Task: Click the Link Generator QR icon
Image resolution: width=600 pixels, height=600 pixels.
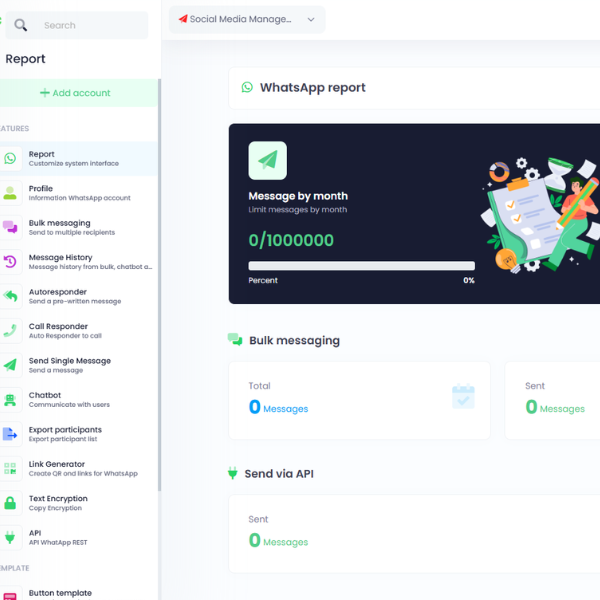Action: [10, 468]
